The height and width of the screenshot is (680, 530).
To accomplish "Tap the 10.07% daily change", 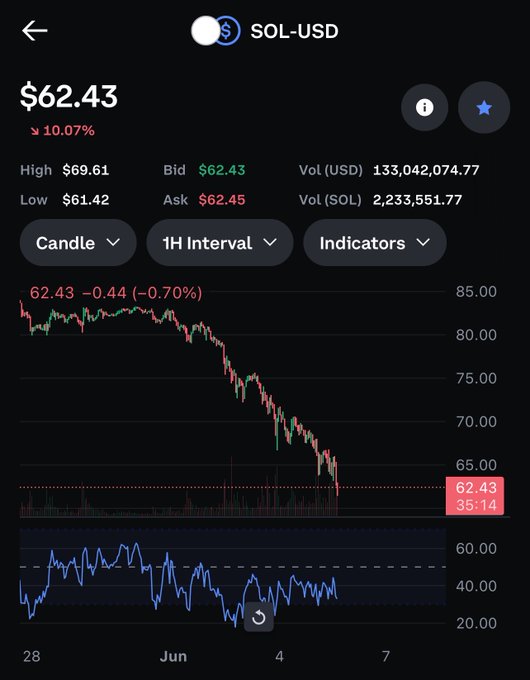I will click(62, 131).
